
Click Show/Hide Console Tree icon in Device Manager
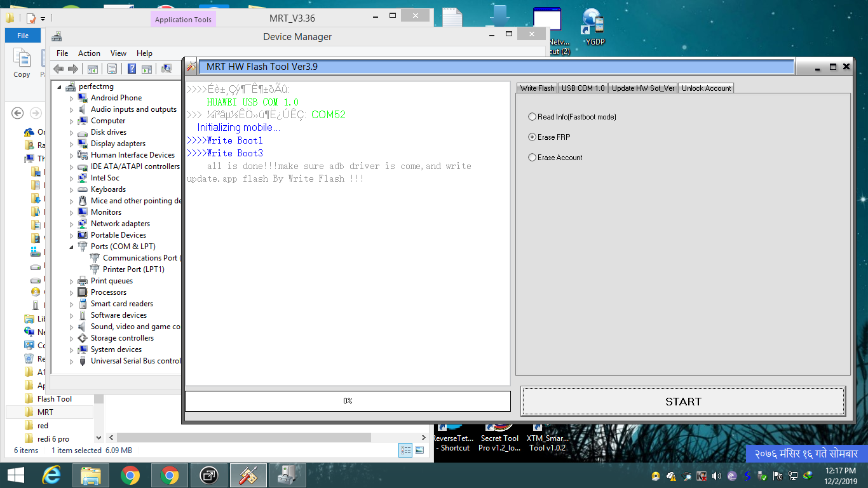pos(93,69)
